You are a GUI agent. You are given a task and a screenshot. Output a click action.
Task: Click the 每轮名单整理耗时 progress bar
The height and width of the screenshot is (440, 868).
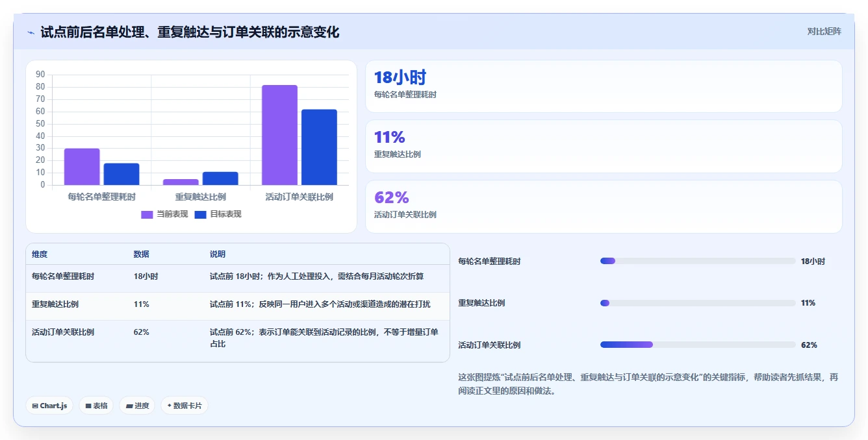click(698, 261)
